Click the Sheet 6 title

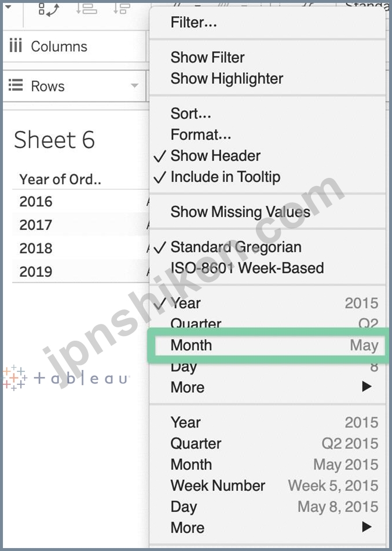coord(54,140)
